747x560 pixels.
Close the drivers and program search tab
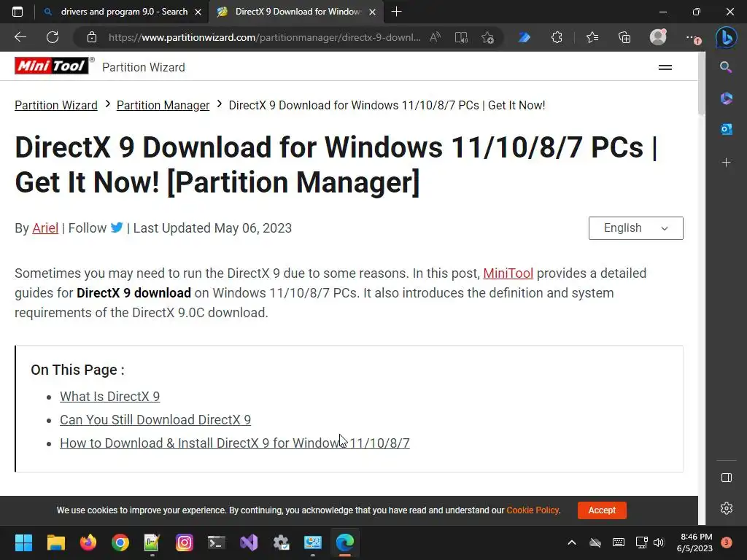tap(198, 12)
